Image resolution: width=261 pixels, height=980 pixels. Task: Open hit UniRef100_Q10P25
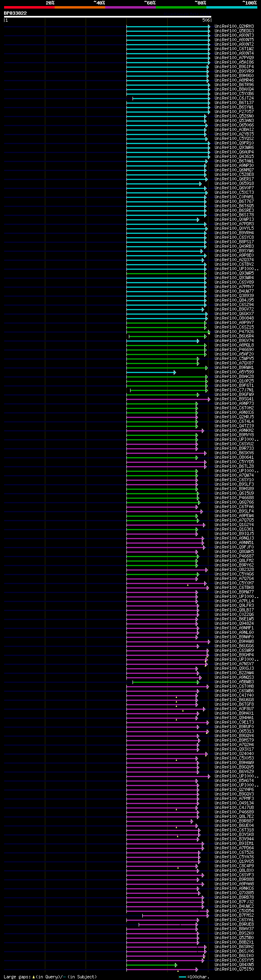234,381
